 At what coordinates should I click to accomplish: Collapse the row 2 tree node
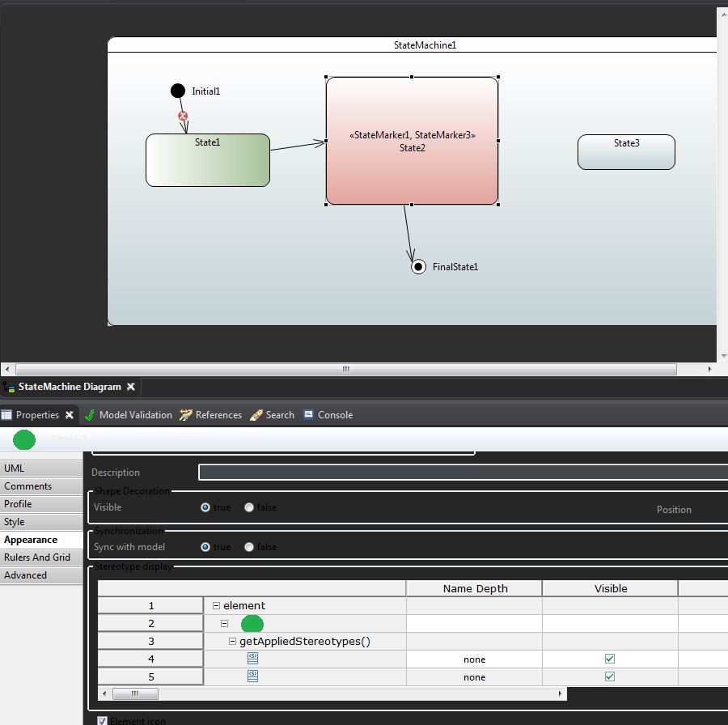224,623
